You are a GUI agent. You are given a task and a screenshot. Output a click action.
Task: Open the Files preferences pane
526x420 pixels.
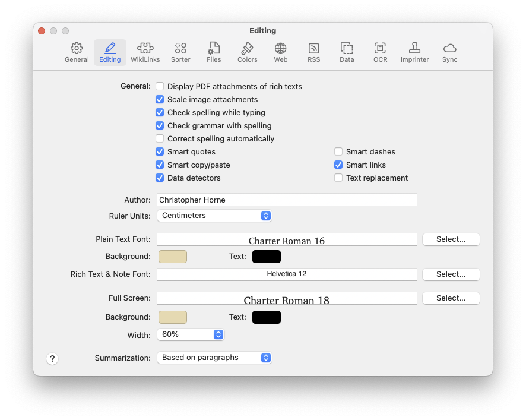pyautogui.click(x=214, y=52)
